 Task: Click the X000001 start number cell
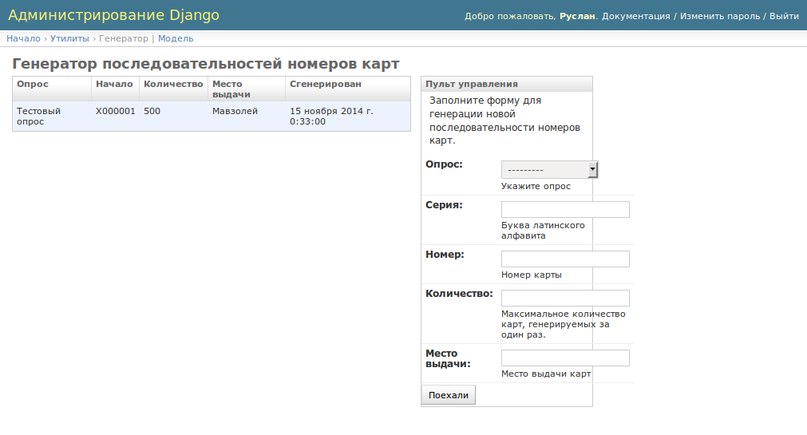tap(115, 111)
